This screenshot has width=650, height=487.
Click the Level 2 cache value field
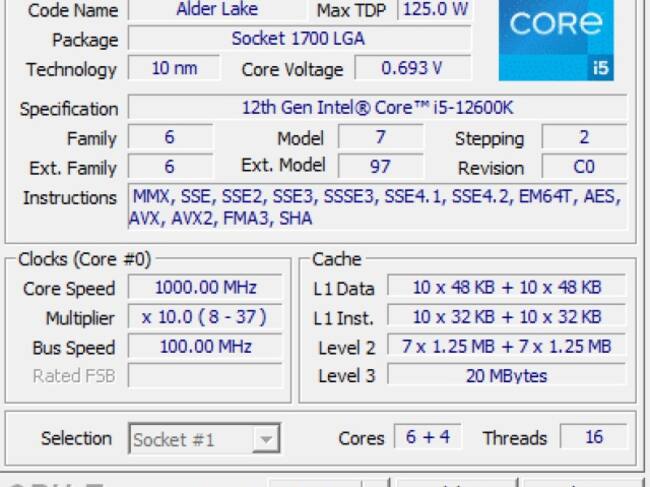click(507, 347)
